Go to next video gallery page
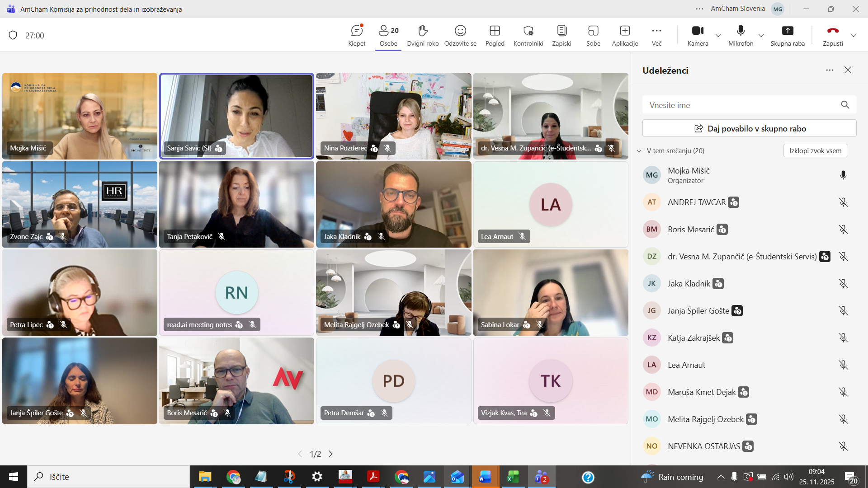The width and height of the screenshot is (868, 488). (331, 454)
